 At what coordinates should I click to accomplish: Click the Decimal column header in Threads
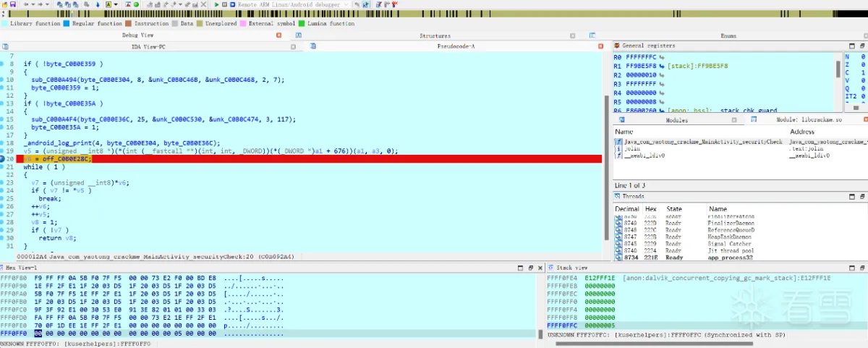[x=626, y=209]
